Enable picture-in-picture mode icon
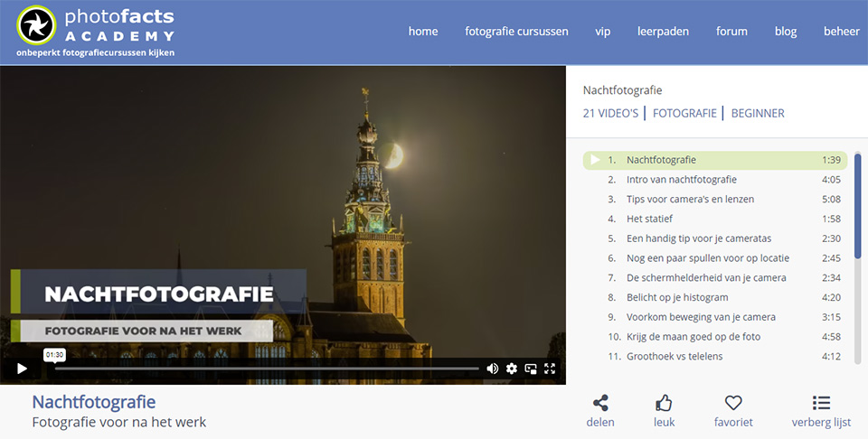This screenshot has height=439, width=868. click(x=531, y=369)
